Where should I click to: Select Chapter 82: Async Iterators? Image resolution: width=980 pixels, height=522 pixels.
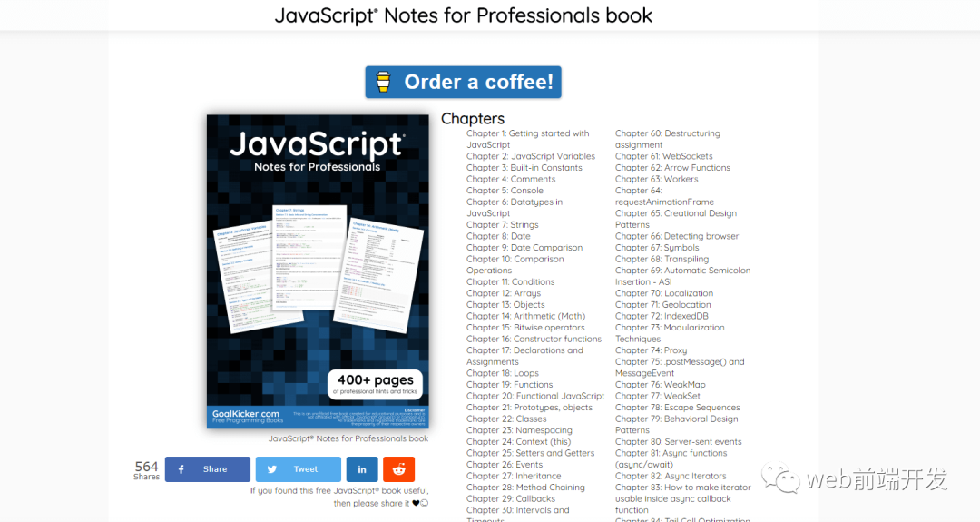click(x=671, y=476)
